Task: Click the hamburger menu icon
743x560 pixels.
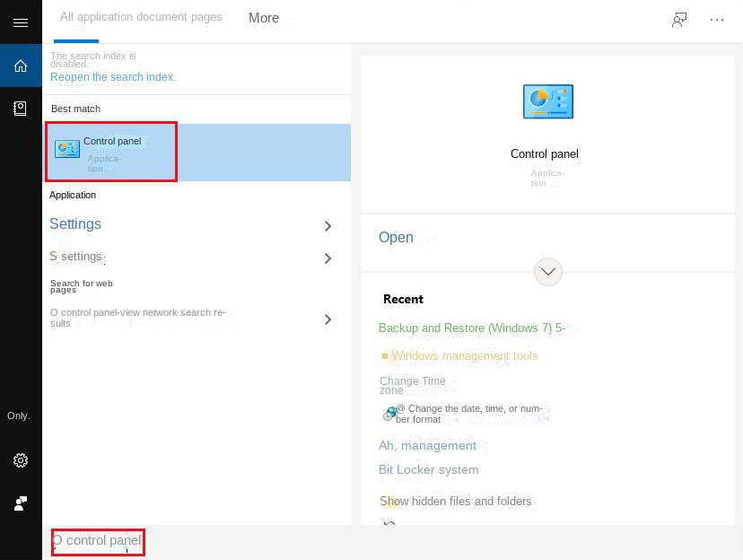Action: (20, 22)
